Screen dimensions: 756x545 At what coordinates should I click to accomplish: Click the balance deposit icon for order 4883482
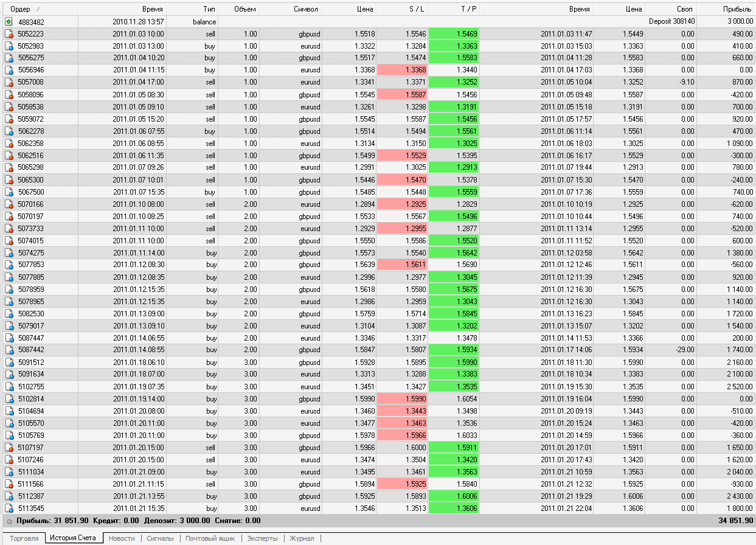pos(9,21)
